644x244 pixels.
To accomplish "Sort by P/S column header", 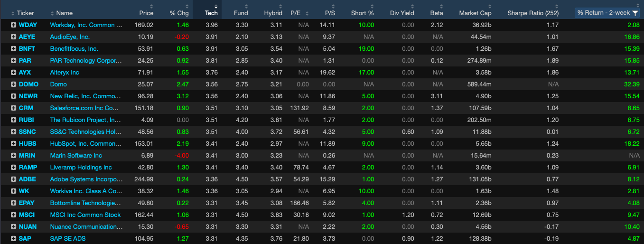I will [x=330, y=13].
